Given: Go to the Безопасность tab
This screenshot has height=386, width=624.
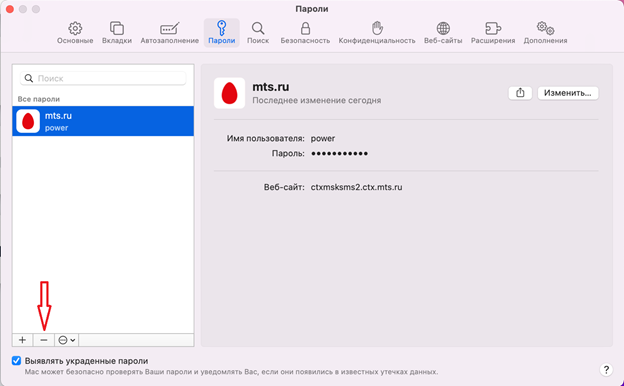Looking at the screenshot, I should [305, 33].
